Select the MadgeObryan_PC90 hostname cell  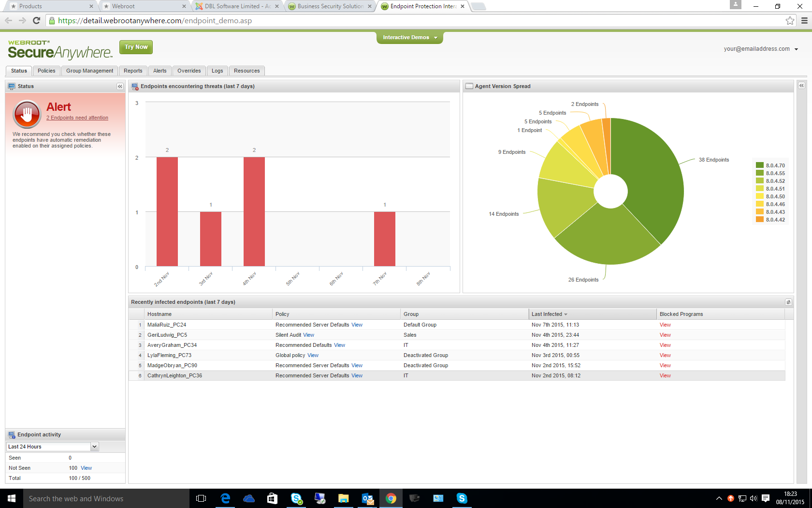pos(209,365)
